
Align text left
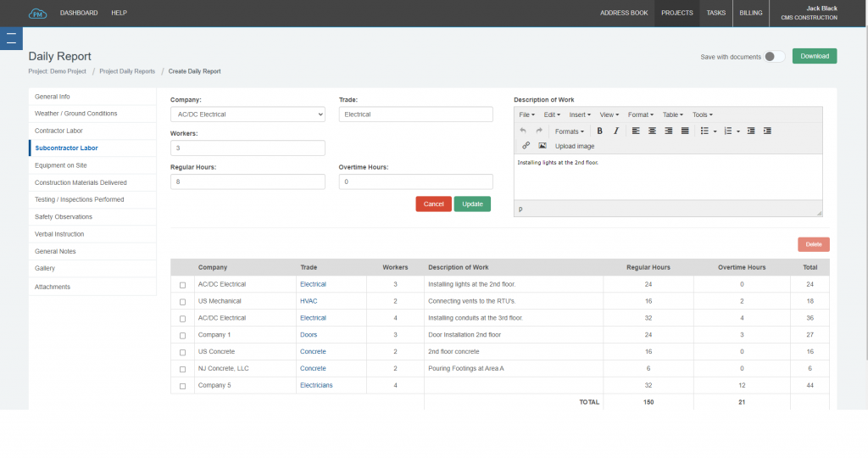coord(636,131)
